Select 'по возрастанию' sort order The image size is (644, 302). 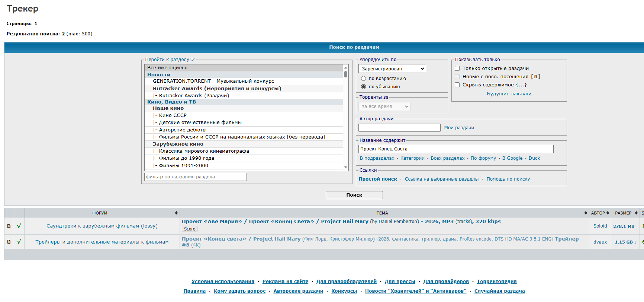364,79
